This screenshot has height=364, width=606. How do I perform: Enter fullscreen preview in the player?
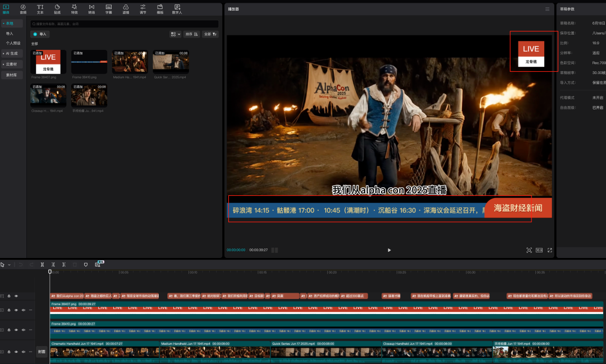(x=549, y=250)
